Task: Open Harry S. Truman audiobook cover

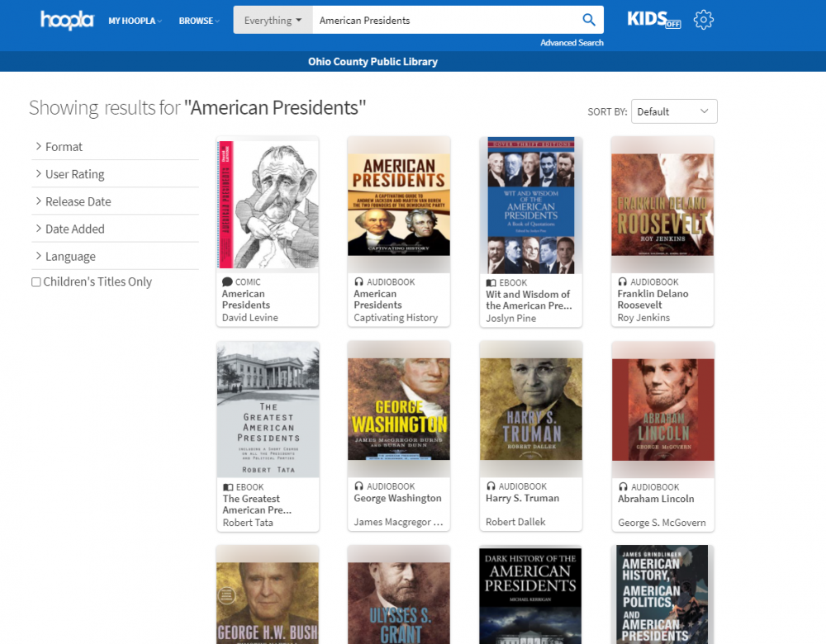Action: point(531,410)
